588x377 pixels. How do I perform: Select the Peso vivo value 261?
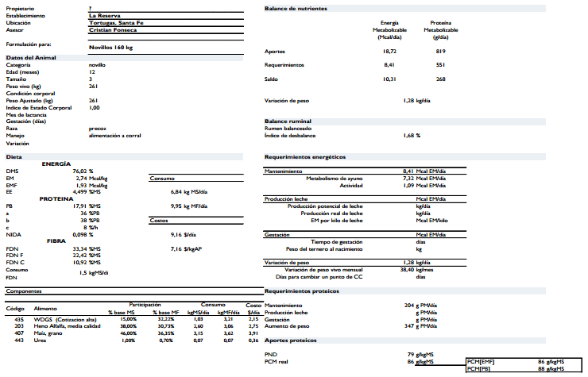[93, 87]
